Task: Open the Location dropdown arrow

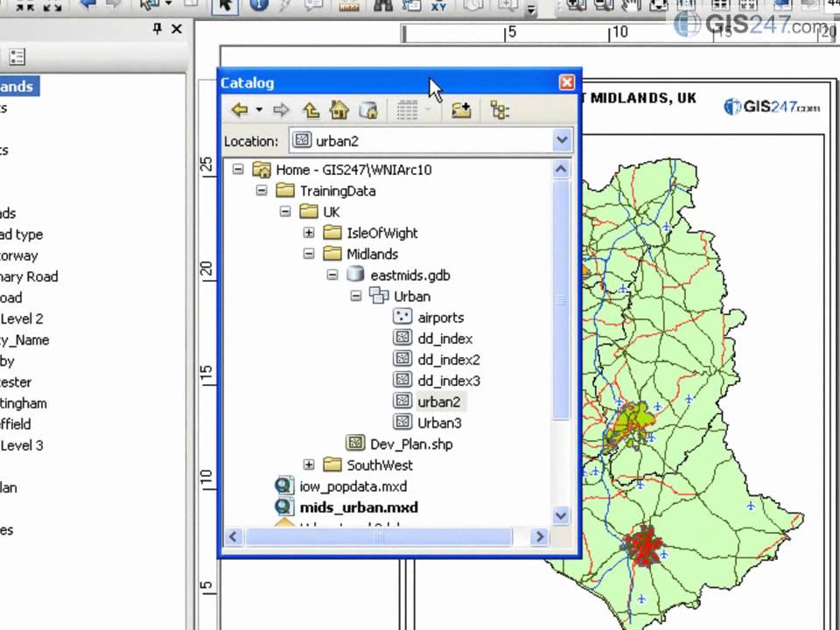Action: [x=562, y=140]
